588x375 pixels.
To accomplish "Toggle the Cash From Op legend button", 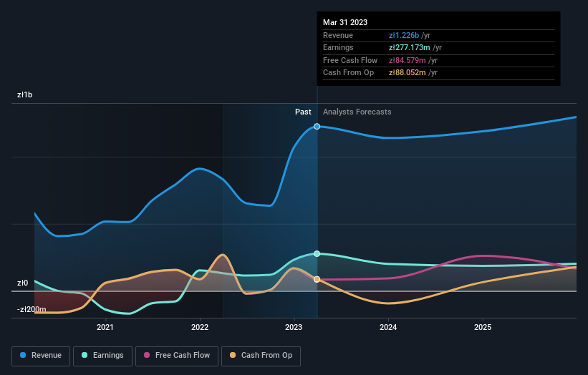I will tap(261, 356).
